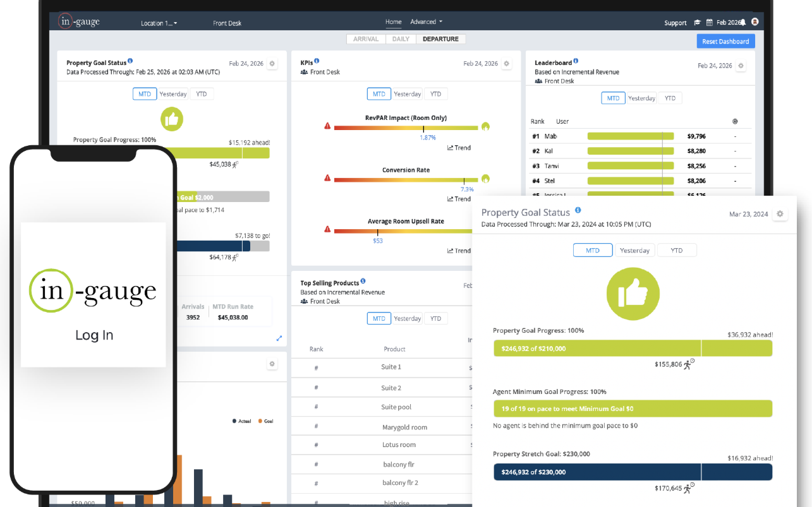Tap Log In on the phone screen

(94, 335)
